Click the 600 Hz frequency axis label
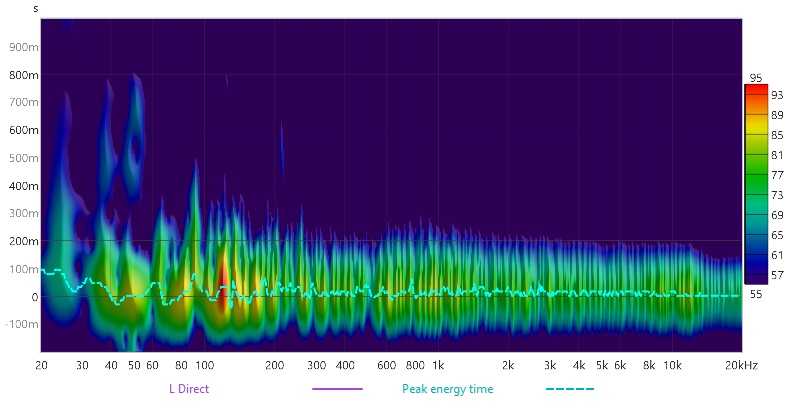The width and height of the screenshot is (800, 404). click(386, 365)
